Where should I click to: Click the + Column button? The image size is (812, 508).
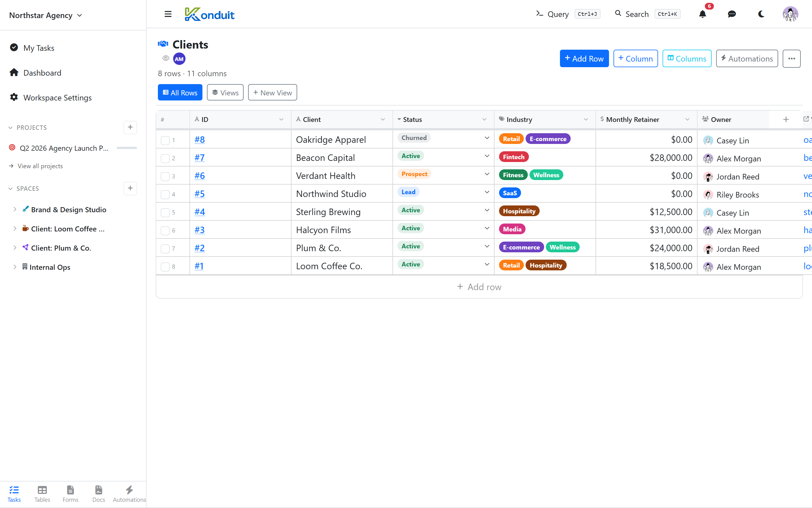click(x=636, y=58)
